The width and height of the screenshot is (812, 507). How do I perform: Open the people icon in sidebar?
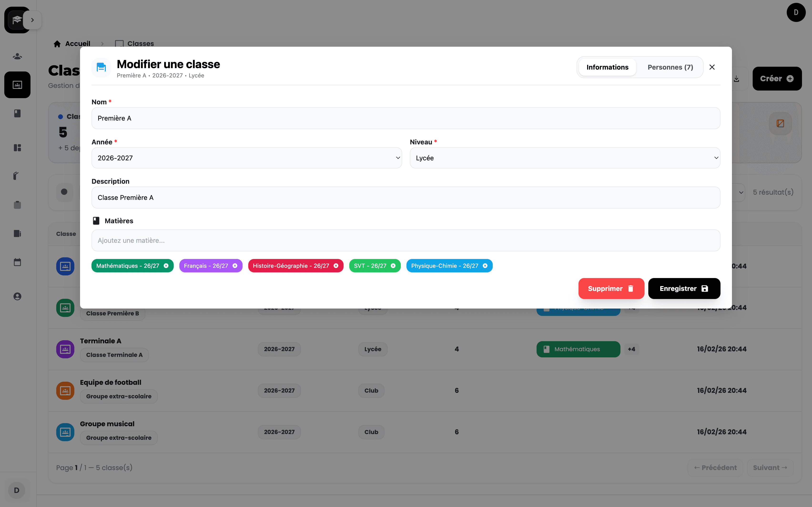(x=17, y=56)
